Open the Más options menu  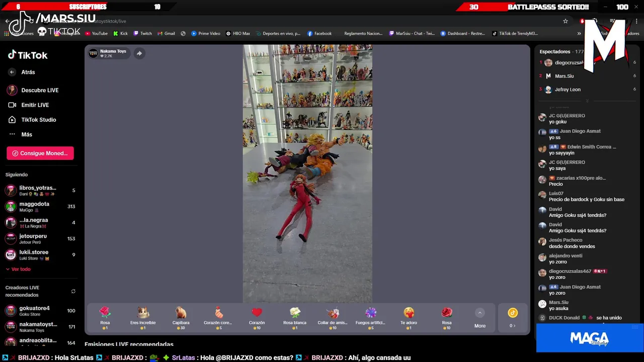pos(20,134)
